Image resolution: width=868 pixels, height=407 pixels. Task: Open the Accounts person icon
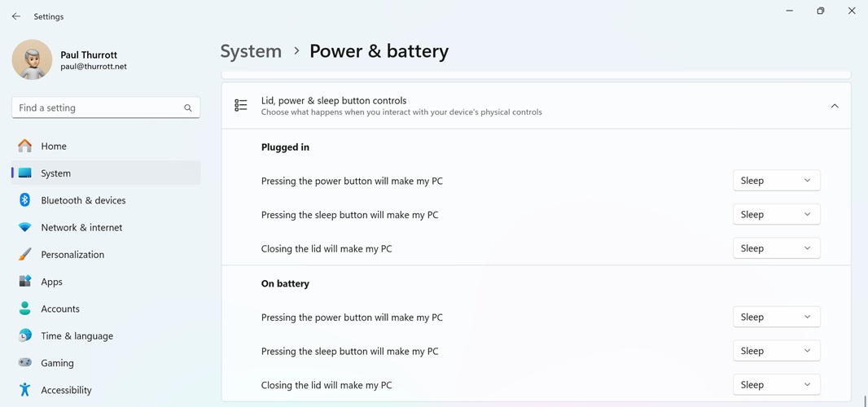pos(25,309)
